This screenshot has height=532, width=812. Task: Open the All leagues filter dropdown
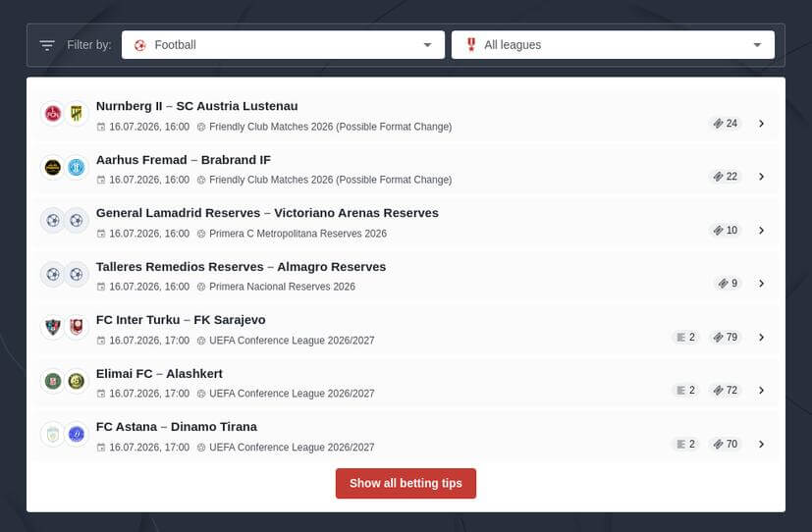(x=613, y=45)
